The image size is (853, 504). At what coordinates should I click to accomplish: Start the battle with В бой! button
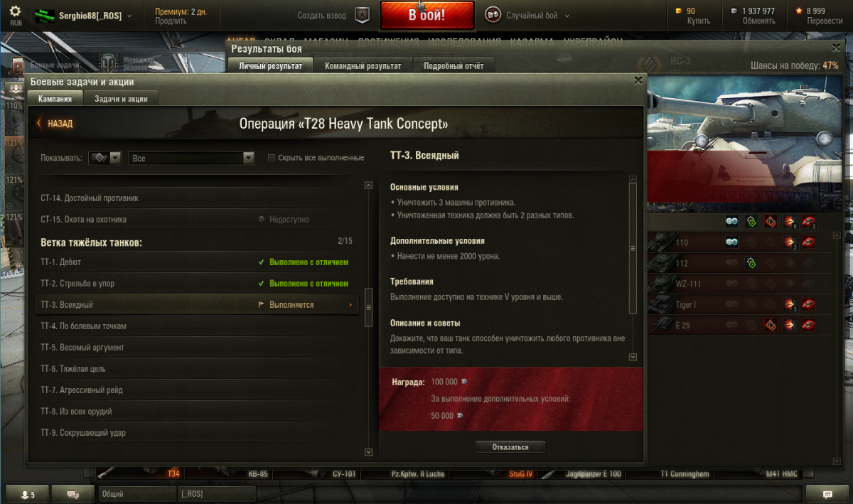click(x=427, y=15)
